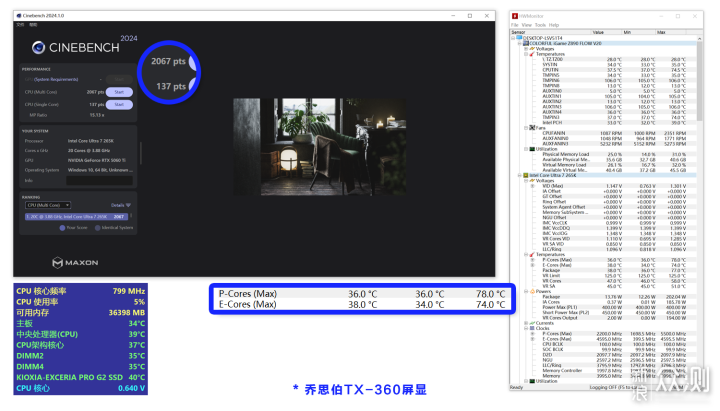Click the CPU Voltages lightning icon
This screenshot has width=720, height=411.
click(x=532, y=181)
